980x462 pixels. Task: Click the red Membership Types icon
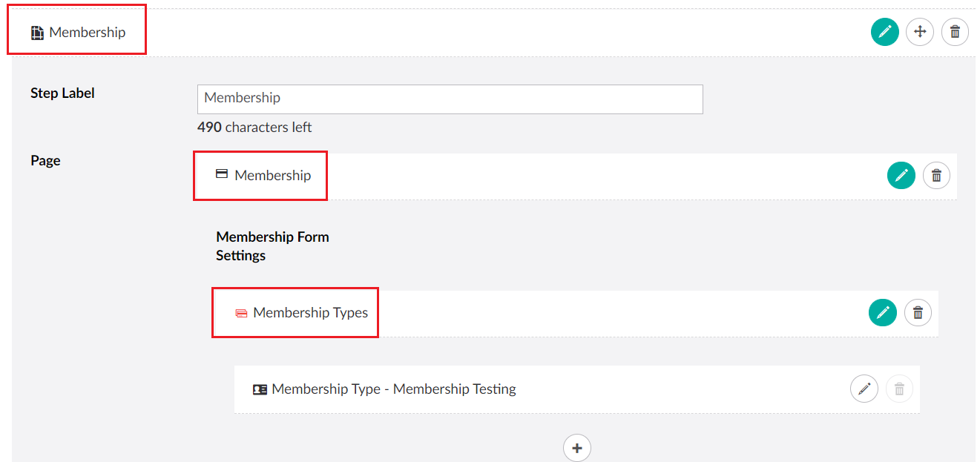pos(241,314)
